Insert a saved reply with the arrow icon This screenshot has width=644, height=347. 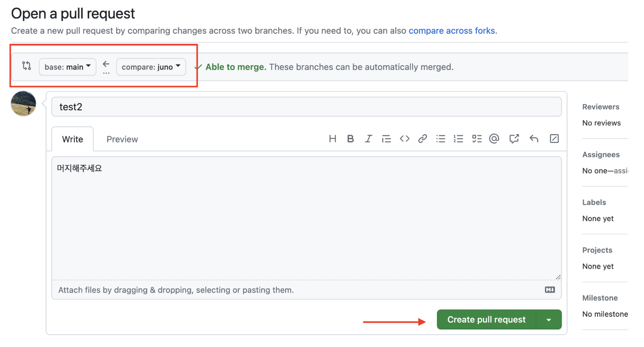pyautogui.click(x=534, y=139)
